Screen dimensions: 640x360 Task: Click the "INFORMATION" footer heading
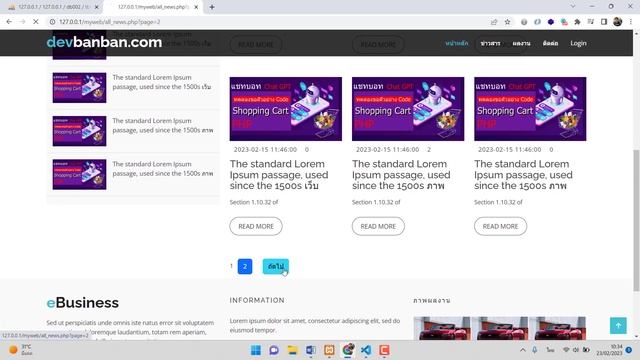pos(257,300)
